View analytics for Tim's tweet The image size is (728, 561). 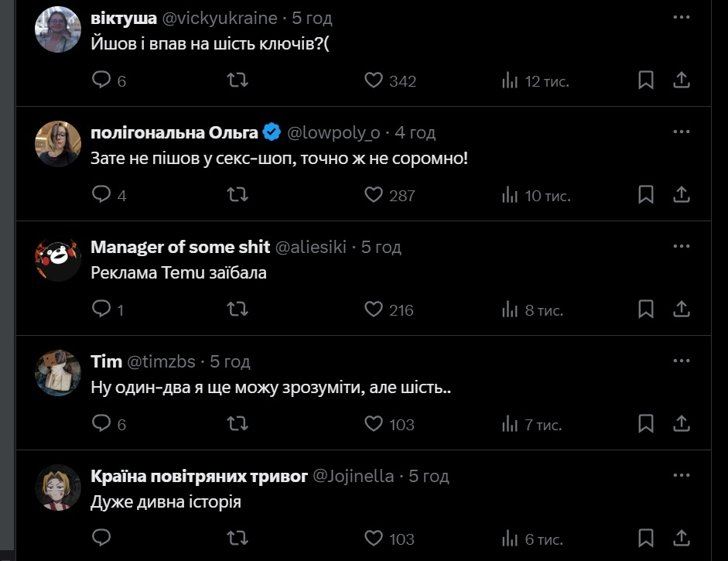coord(510,423)
